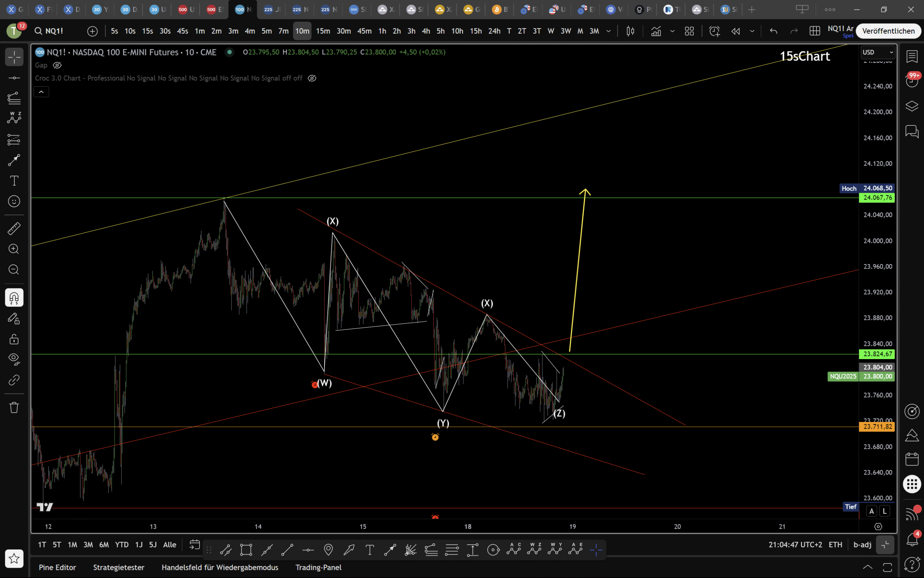
Task: Collapse the indicator legend arrow
Action: tap(41, 92)
